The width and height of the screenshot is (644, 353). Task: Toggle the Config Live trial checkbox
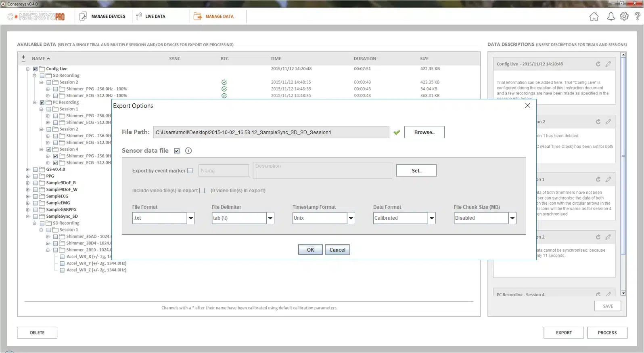click(36, 69)
